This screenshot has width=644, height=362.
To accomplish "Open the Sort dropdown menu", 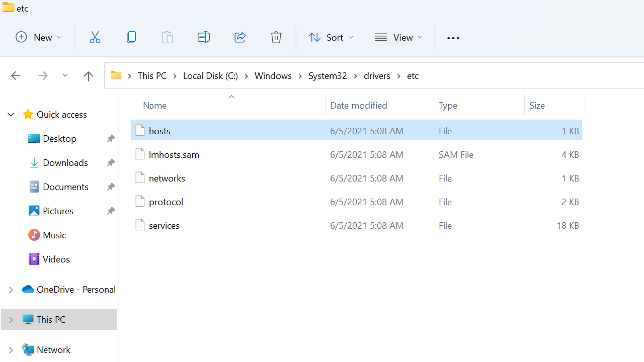I will tap(331, 37).
